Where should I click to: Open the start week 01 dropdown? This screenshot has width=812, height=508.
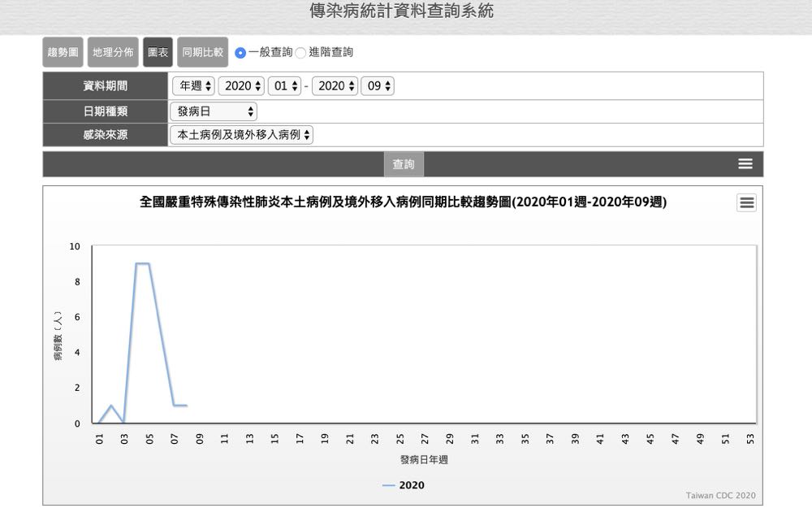pos(284,86)
